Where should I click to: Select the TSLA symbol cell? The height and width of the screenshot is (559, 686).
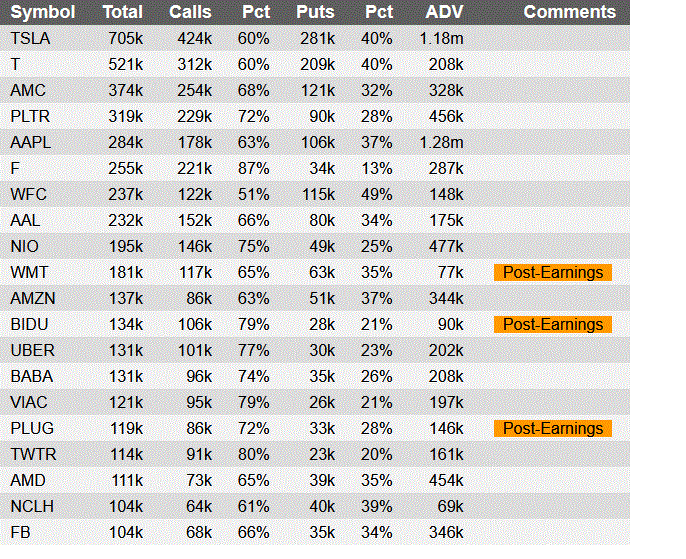30,38
